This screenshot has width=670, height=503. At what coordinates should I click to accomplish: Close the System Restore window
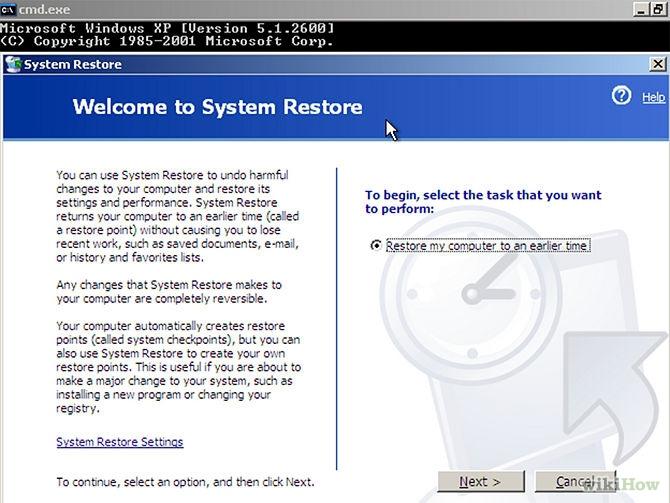[x=657, y=65]
